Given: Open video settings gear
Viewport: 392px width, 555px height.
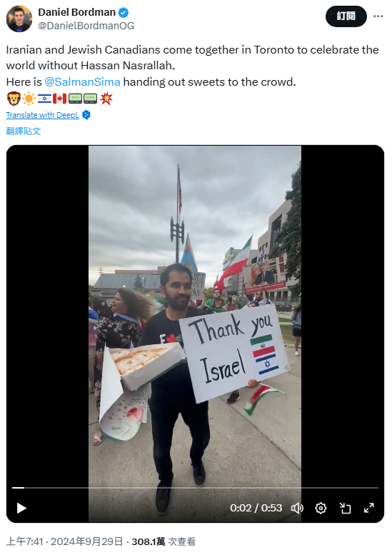Looking at the screenshot, I should point(321,509).
